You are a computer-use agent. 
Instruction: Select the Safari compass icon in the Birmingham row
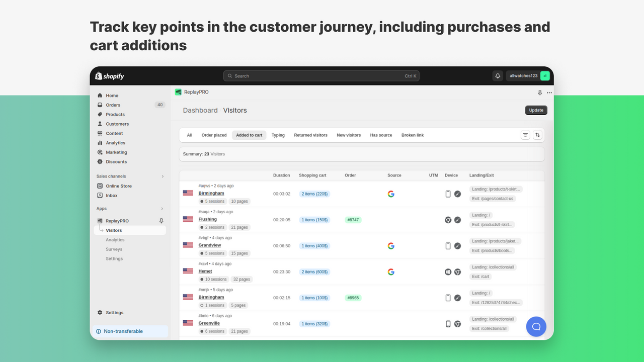[457, 194]
